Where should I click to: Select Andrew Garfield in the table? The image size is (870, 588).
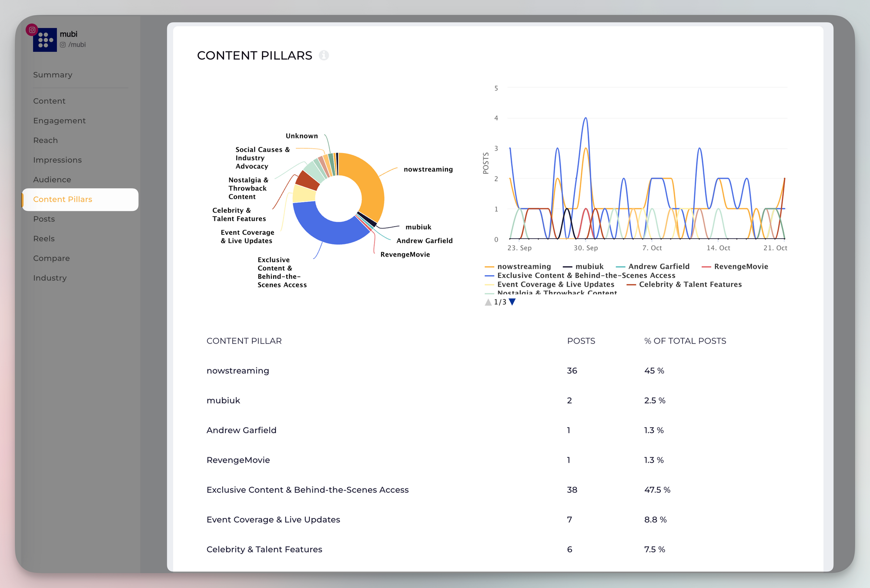(x=241, y=430)
